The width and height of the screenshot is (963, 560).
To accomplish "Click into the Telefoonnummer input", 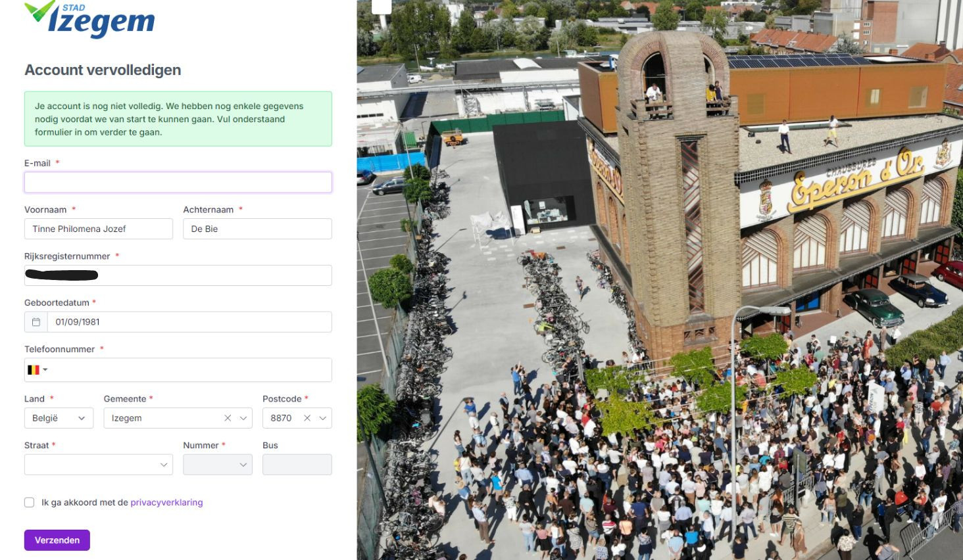I will pyautogui.click(x=191, y=370).
